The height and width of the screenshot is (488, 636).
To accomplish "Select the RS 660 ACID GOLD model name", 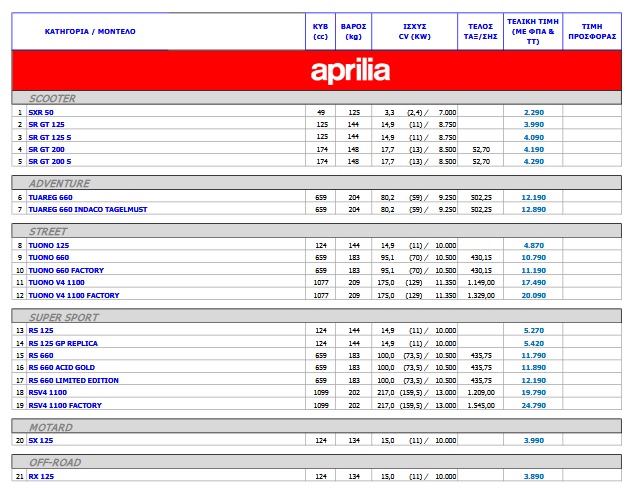I will 62,368.
